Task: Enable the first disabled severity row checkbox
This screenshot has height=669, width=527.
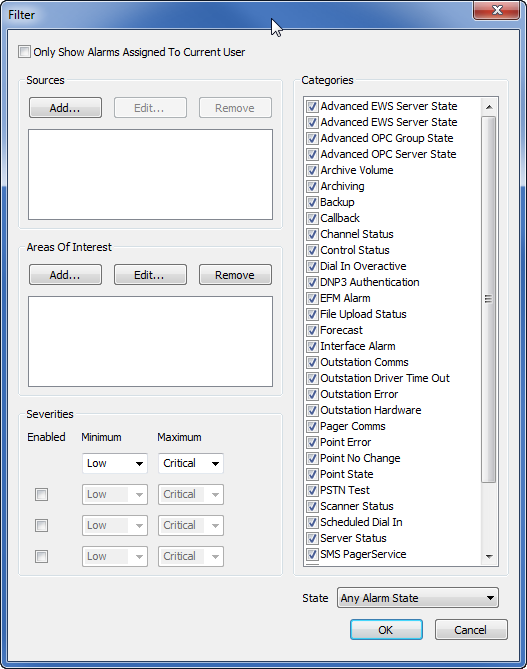Action: [41, 494]
